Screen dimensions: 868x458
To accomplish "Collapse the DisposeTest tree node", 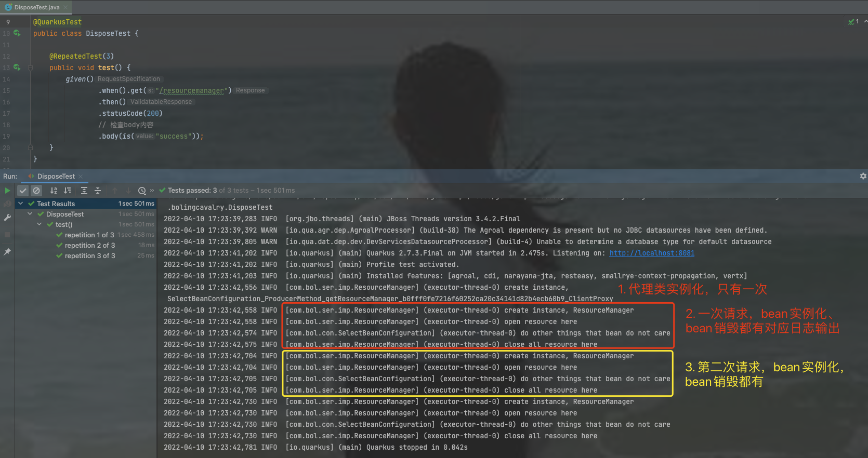I will (30, 214).
